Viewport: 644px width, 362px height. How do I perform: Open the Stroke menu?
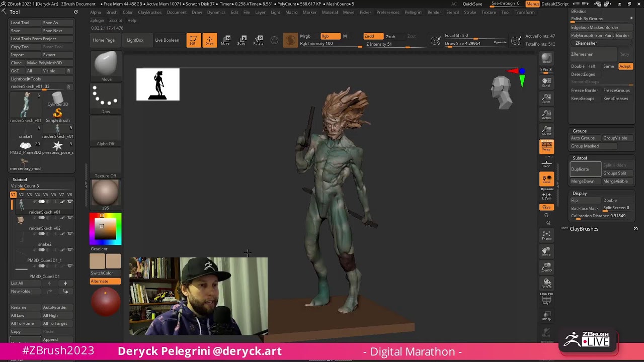coord(470,12)
